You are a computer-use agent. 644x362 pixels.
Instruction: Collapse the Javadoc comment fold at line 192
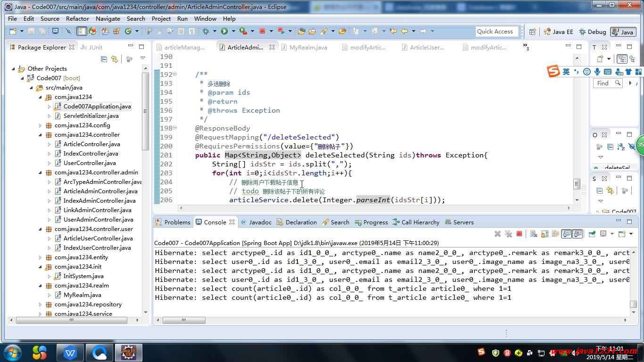[x=174, y=74]
